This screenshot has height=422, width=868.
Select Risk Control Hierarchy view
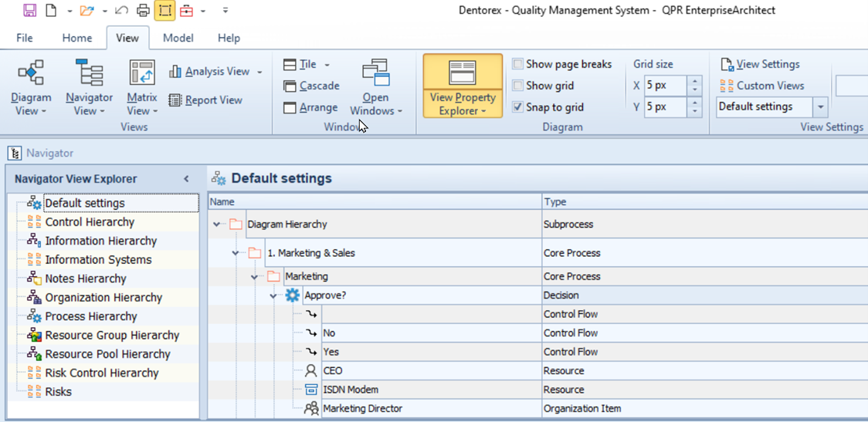(x=102, y=373)
